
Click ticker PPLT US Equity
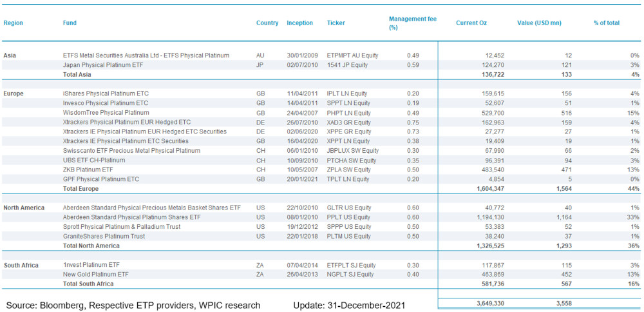[348, 217]
